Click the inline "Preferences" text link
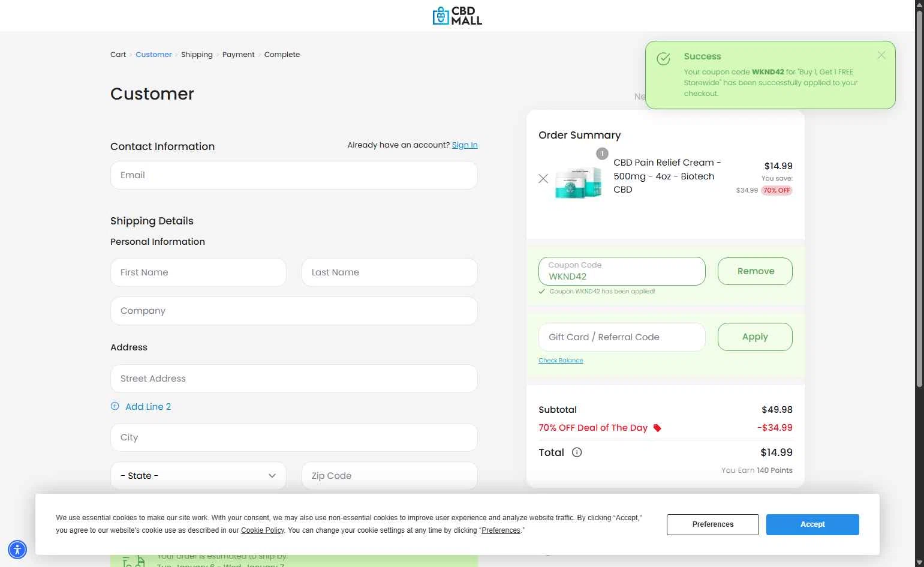Image resolution: width=924 pixels, height=567 pixels. [501, 530]
